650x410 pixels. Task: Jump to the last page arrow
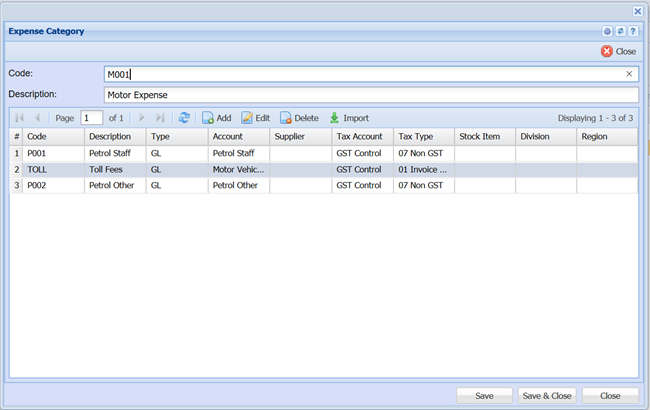pos(160,118)
